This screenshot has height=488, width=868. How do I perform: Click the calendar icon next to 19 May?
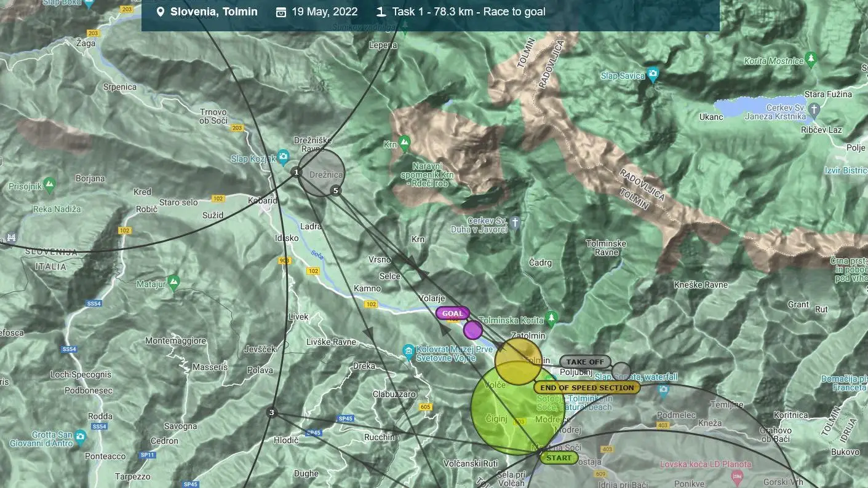(281, 12)
